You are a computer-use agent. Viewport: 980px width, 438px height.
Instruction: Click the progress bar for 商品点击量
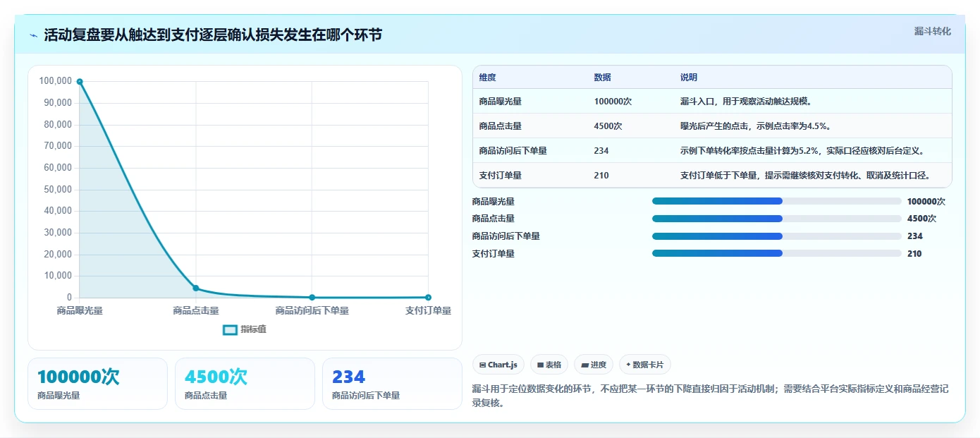coord(777,219)
